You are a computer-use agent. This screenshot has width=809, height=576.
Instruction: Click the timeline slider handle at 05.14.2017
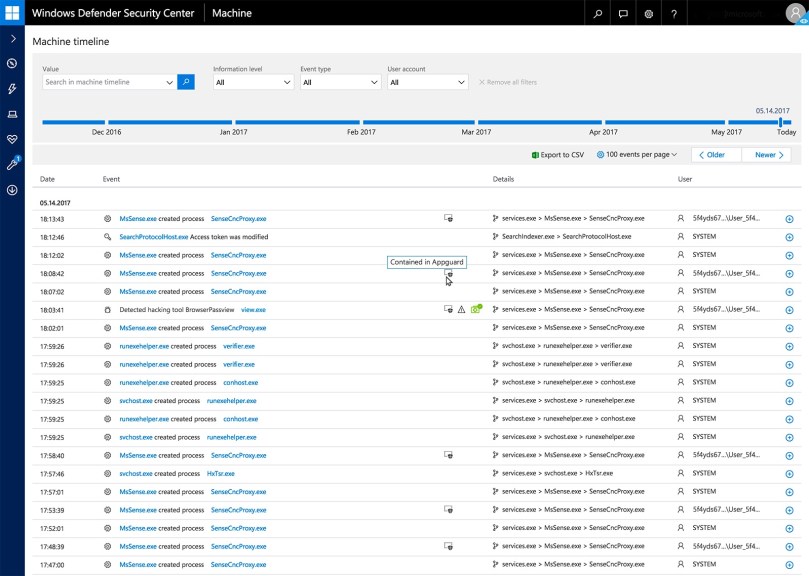[x=780, y=122]
